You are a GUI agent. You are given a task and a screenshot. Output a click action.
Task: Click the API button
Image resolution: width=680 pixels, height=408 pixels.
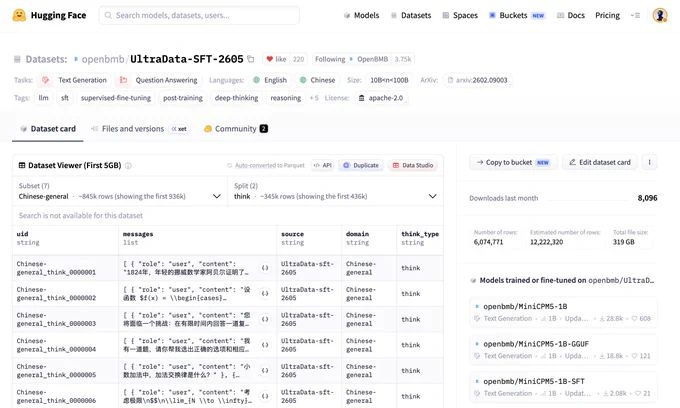tap(323, 165)
